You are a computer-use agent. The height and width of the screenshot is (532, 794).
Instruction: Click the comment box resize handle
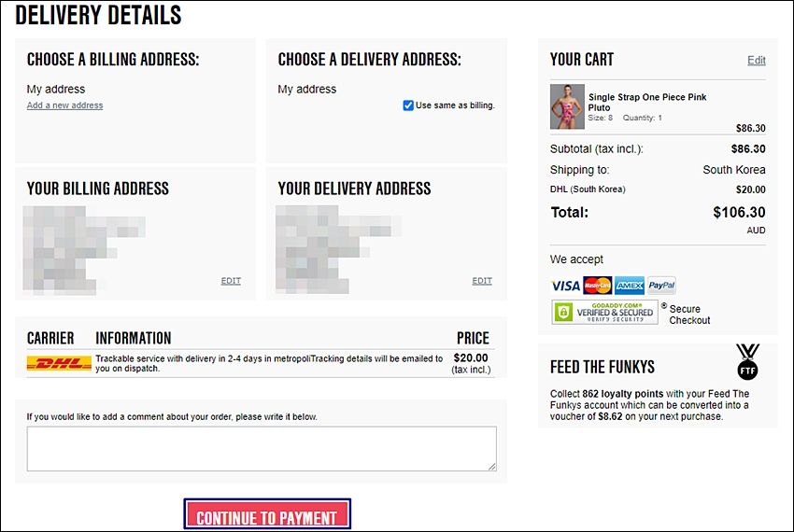[491, 466]
